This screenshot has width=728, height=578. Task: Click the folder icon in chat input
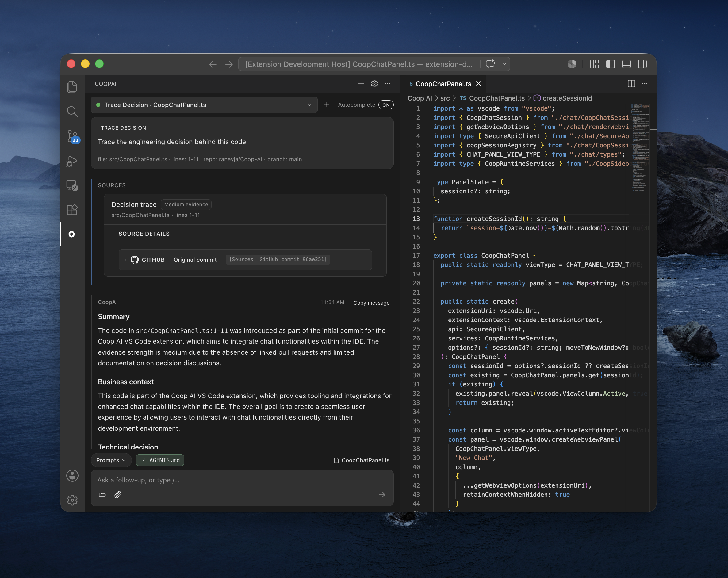point(102,495)
